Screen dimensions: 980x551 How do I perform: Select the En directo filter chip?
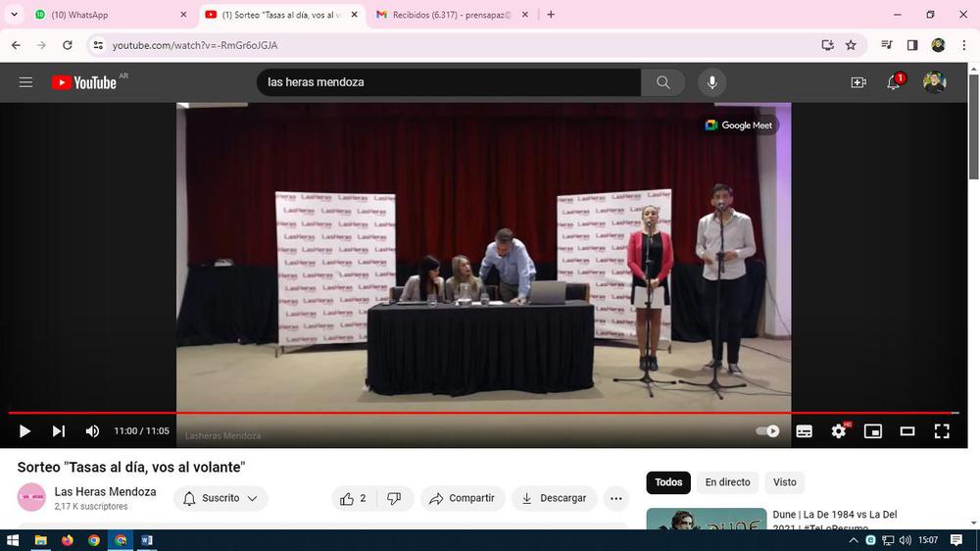[x=727, y=482]
